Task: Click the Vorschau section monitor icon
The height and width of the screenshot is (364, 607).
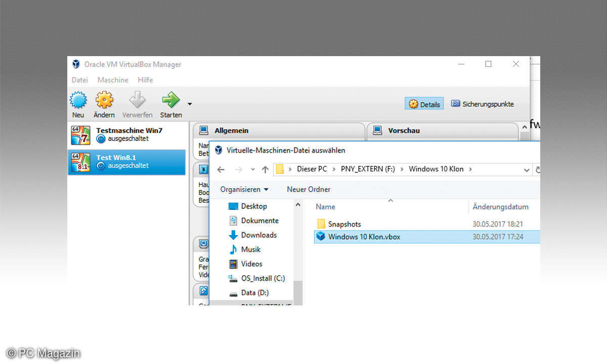Action: [x=377, y=130]
